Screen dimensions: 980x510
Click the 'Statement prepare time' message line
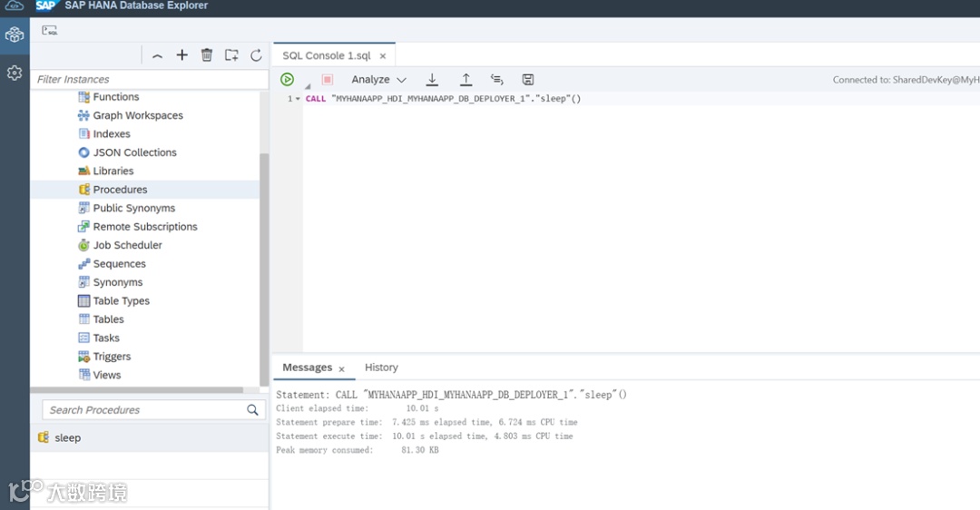pos(426,423)
